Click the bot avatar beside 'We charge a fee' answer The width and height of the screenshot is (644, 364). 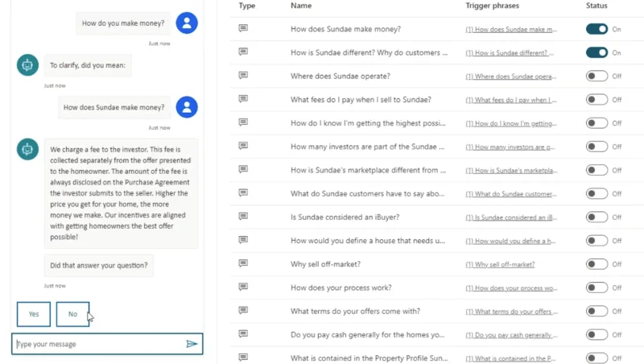pos(27,149)
